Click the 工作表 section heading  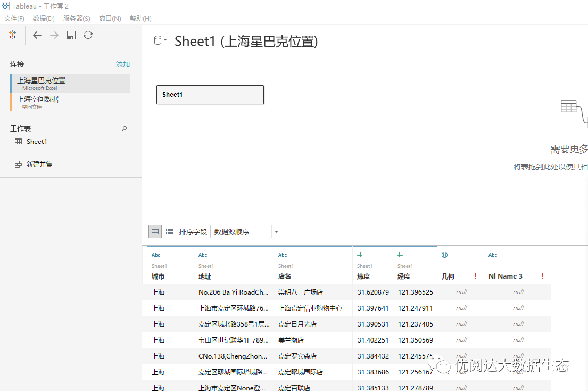click(x=20, y=129)
